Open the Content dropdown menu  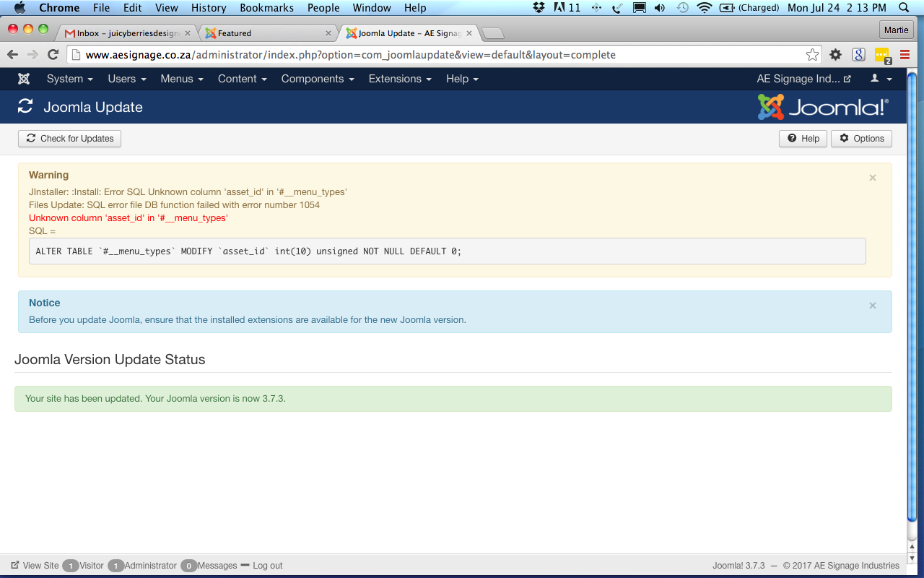(x=243, y=79)
